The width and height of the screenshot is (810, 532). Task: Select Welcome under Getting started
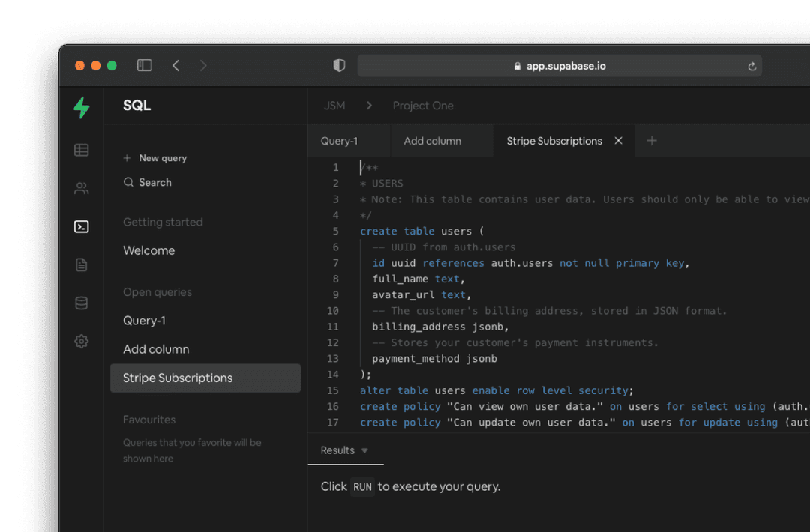point(148,250)
